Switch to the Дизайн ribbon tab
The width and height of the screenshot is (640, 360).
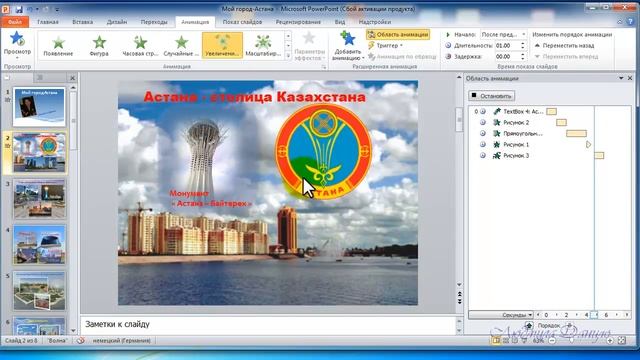[x=117, y=22]
